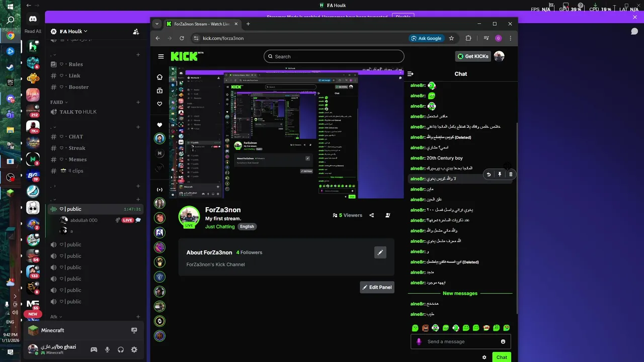Open Steam from the Windows taskbar

pyautogui.click(x=10, y=66)
